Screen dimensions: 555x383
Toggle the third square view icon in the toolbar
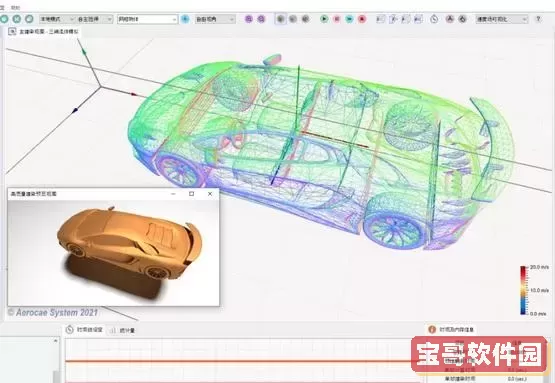tap(406, 19)
